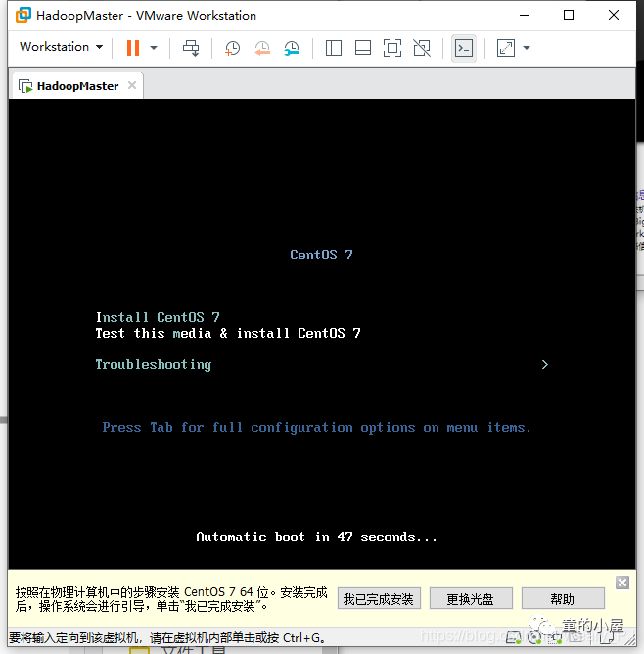Click the Automatic boot countdown text
Screen dimensions: 644x654
[316, 537]
